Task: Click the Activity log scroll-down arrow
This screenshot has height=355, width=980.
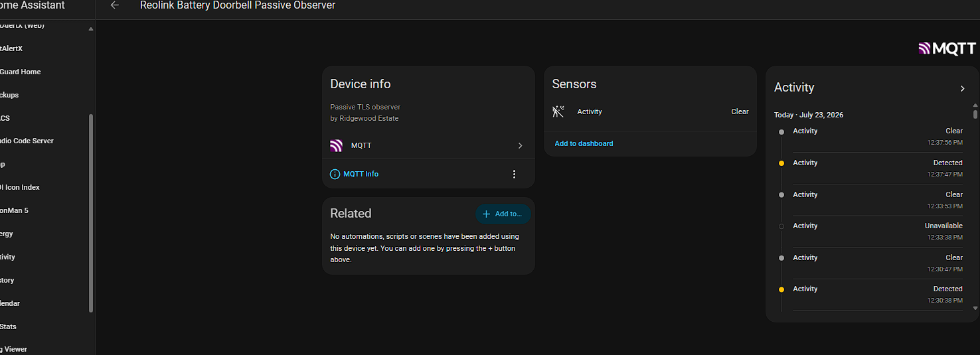Action: click(975, 308)
